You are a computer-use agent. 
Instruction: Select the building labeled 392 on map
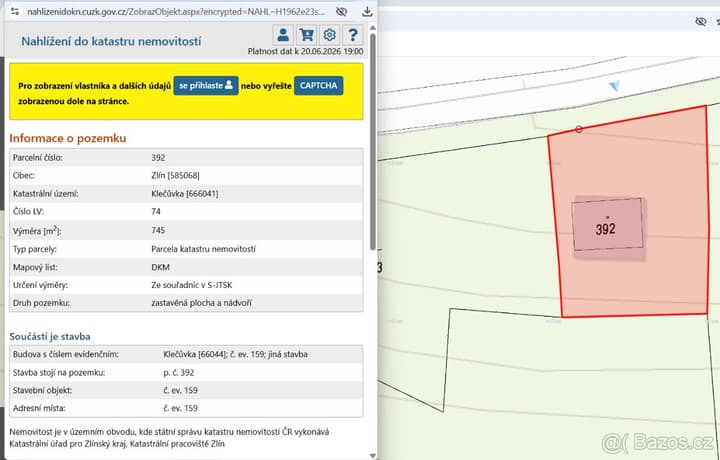click(x=607, y=224)
